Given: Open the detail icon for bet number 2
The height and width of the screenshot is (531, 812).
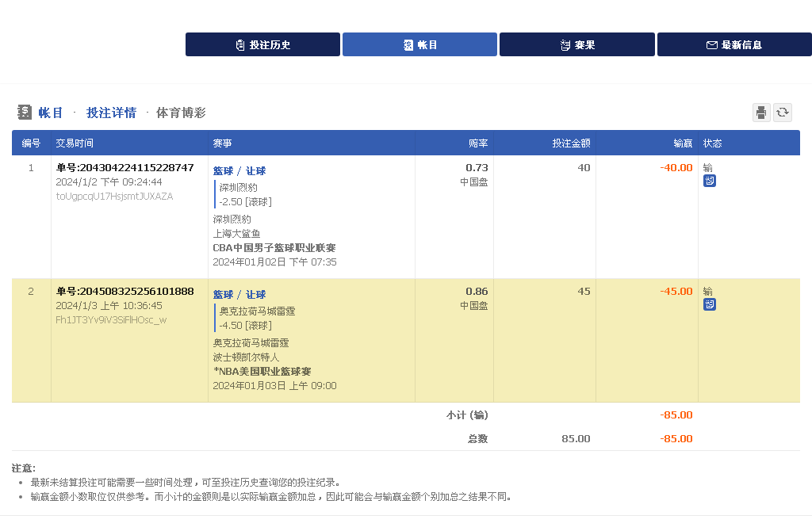Looking at the screenshot, I should click(x=709, y=304).
